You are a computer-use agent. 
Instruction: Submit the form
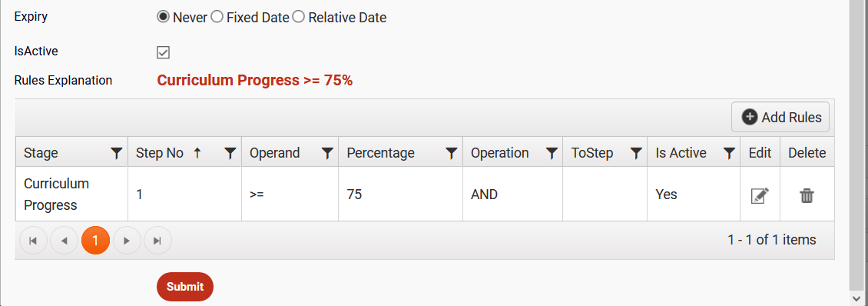pyautogui.click(x=185, y=287)
